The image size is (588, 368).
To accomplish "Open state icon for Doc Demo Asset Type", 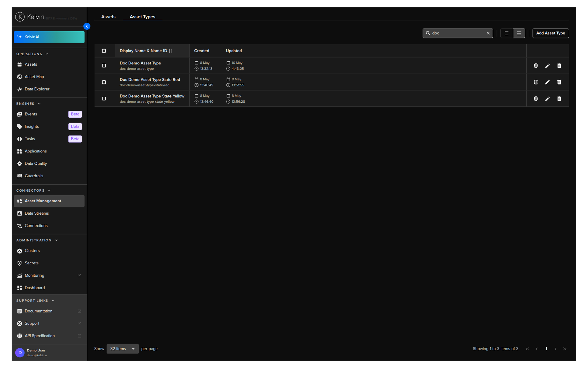I will (x=536, y=66).
